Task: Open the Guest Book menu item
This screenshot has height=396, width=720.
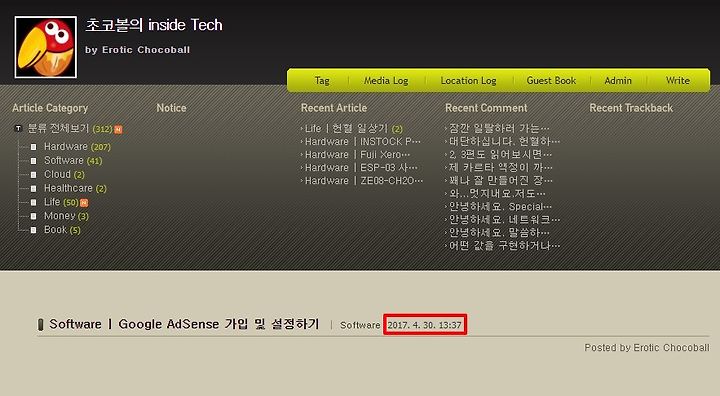Action: [x=551, y=80]
